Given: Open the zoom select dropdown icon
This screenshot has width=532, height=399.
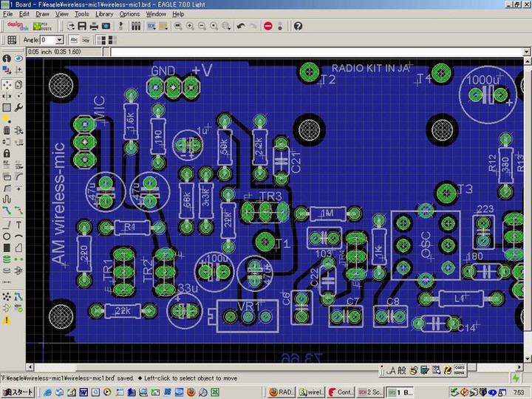Looking at the screenshot, I should 226,26.
